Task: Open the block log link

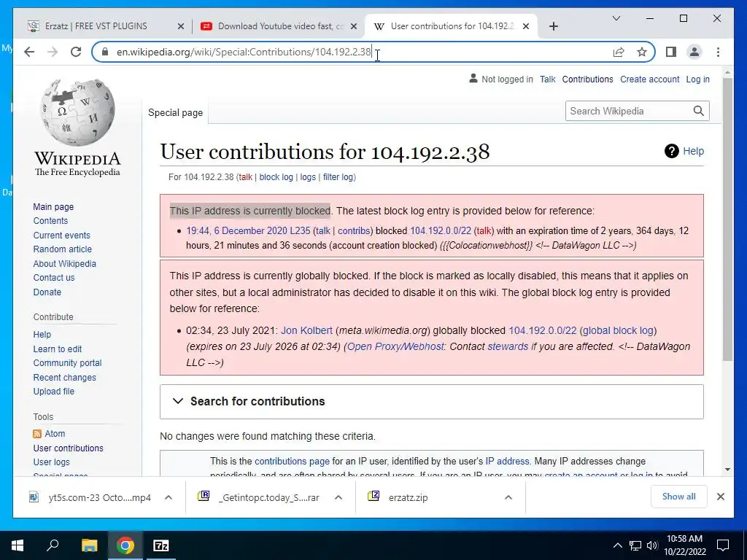Action: pyautogui.click(x=276, y=177)
